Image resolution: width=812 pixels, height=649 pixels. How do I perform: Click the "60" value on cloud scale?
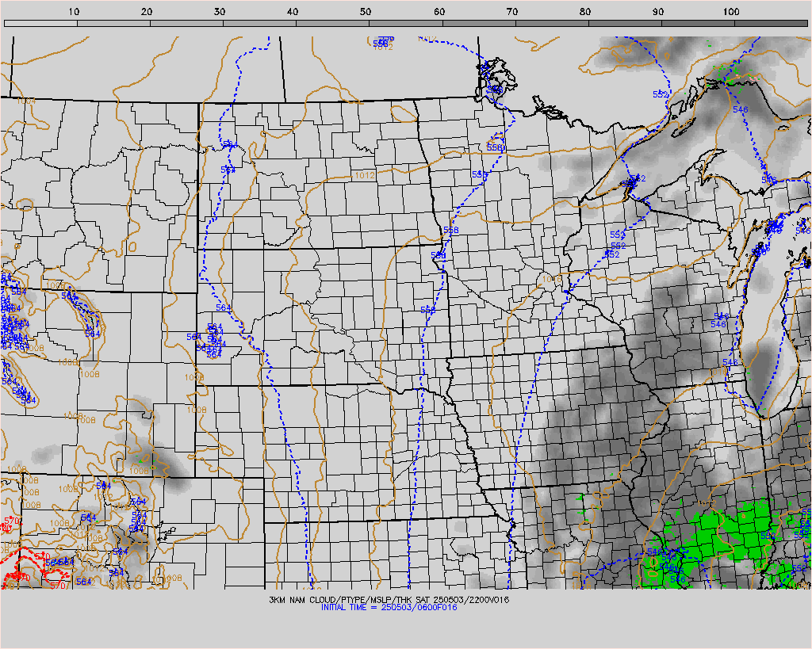click(x=439, y=11)
